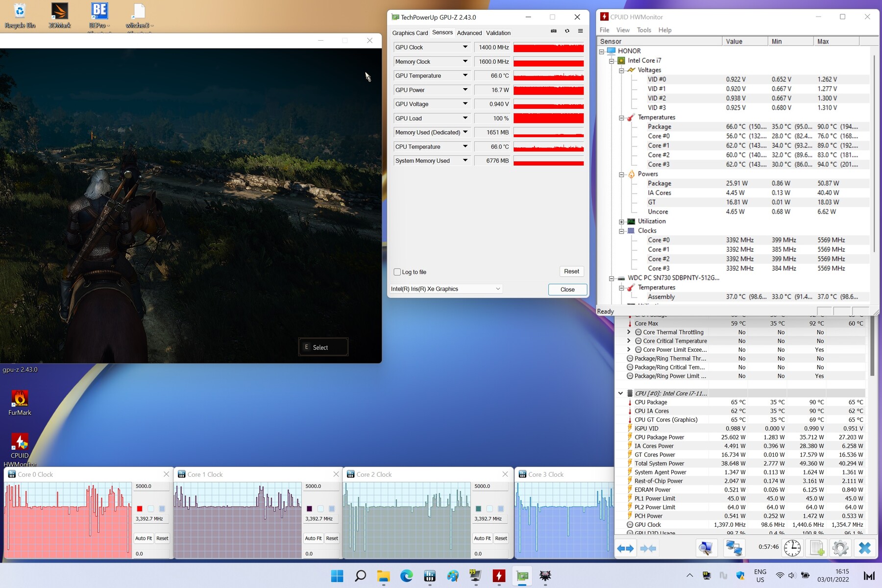Click the HWiNFO blue X close icon

(x=864, y=548)
